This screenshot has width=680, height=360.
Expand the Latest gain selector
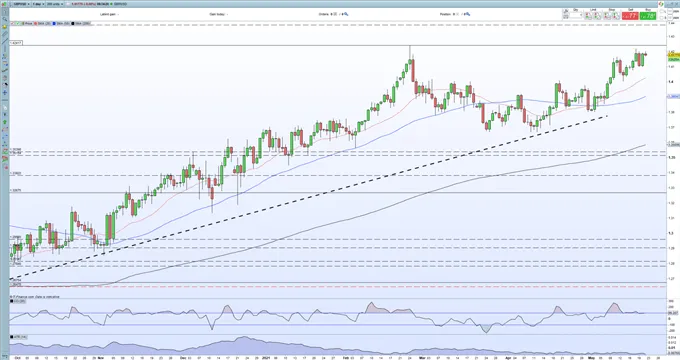point(109,14)
